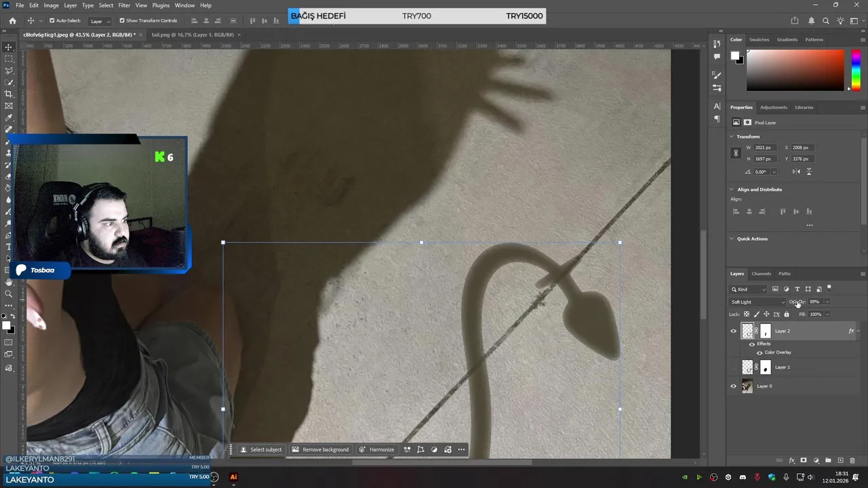Select the Move tool in the toolbar

pyautogui.click(x=9, y=47)
